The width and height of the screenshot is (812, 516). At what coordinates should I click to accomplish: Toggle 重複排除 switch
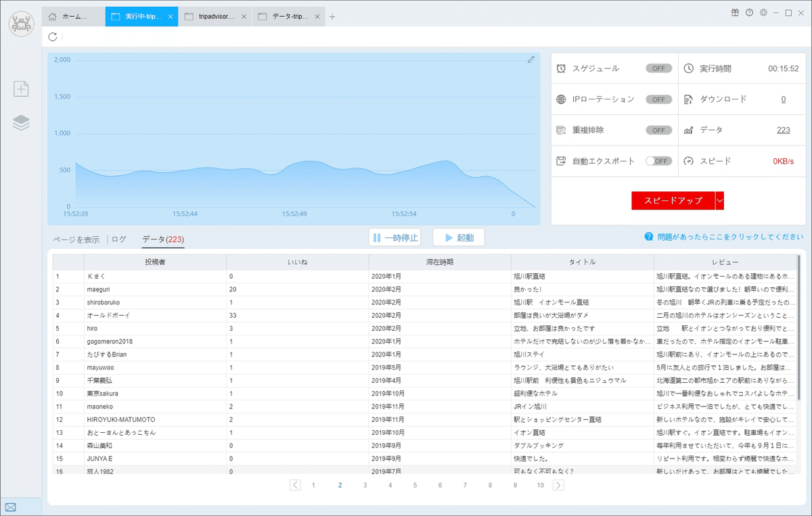click(659, 130)
